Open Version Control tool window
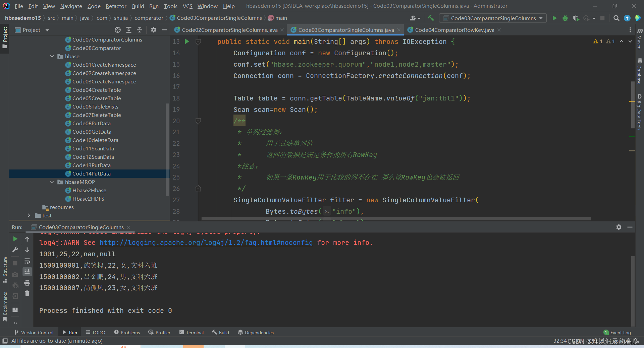 [34, 333]
